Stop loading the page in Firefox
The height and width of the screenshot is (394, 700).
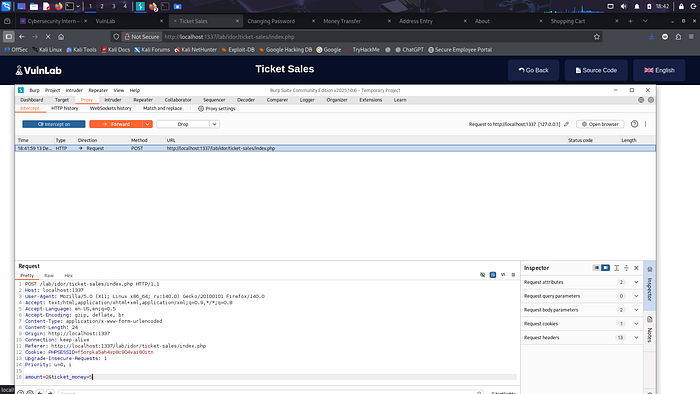point(48,37)
